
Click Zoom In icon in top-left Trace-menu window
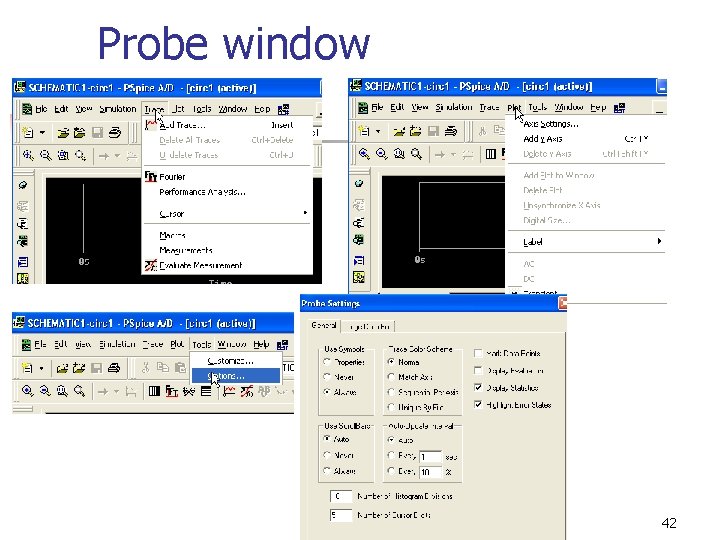[28, 156]
